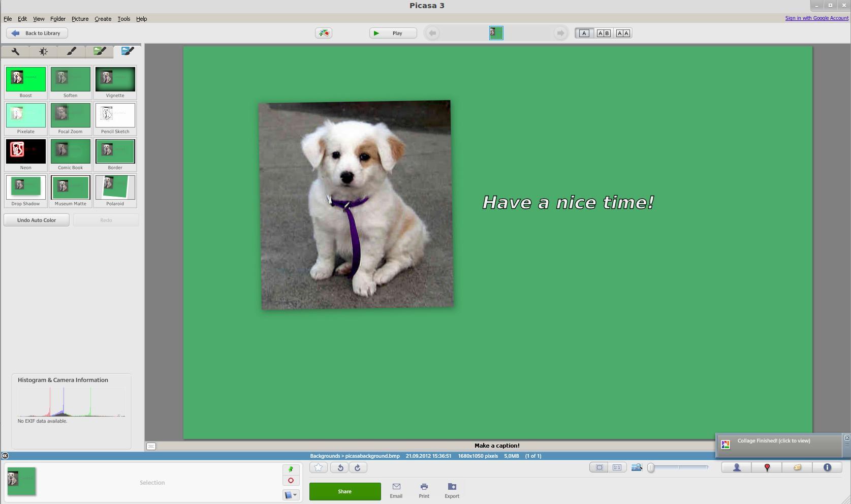The height and width of the screenshot is (504, 851).
Task: Rotate the picture counter-clockwise
Action: (340, 468)
